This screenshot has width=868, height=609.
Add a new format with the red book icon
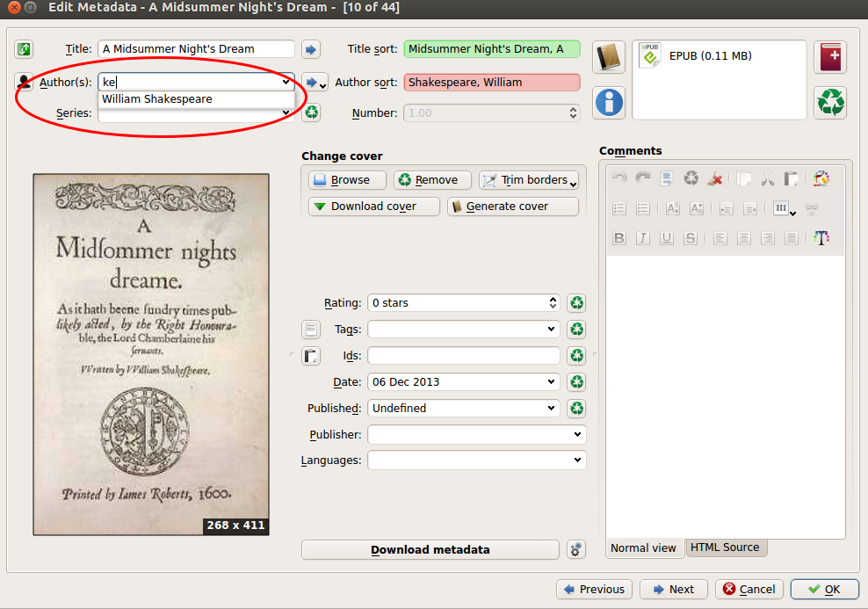click(x=830, y=56)
